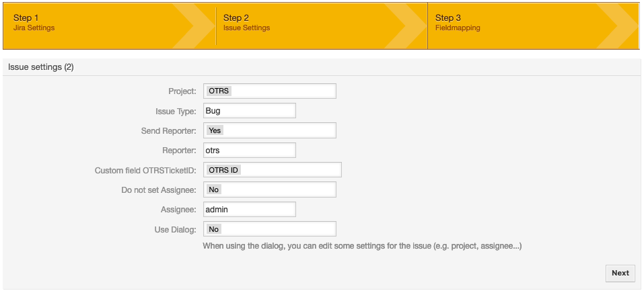Select the No value in Use Dialog
Image resolution: width=644 pixels, height=293 pixels.
(x=213, y=229)
